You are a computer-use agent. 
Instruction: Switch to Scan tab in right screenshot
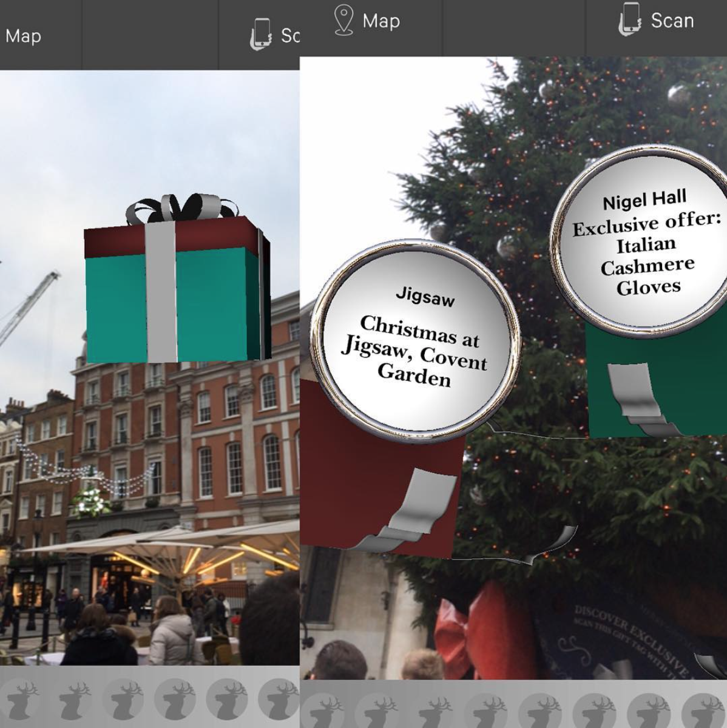click(x=656, y=21)
